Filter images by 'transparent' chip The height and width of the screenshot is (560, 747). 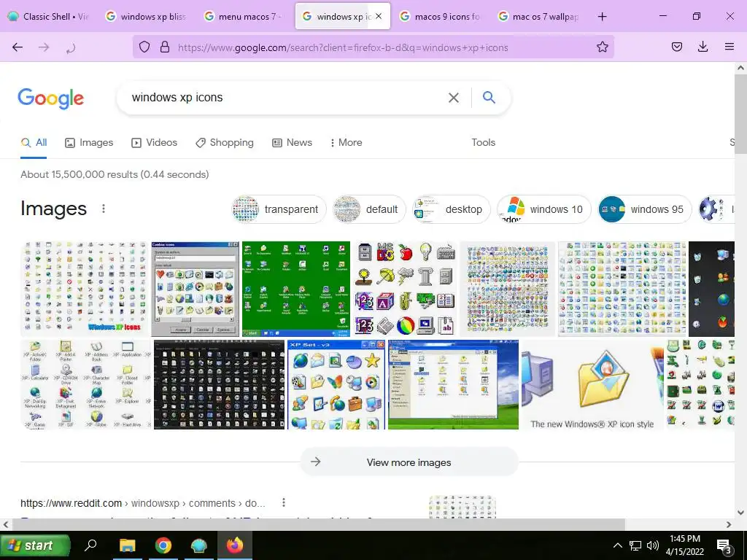279,209
